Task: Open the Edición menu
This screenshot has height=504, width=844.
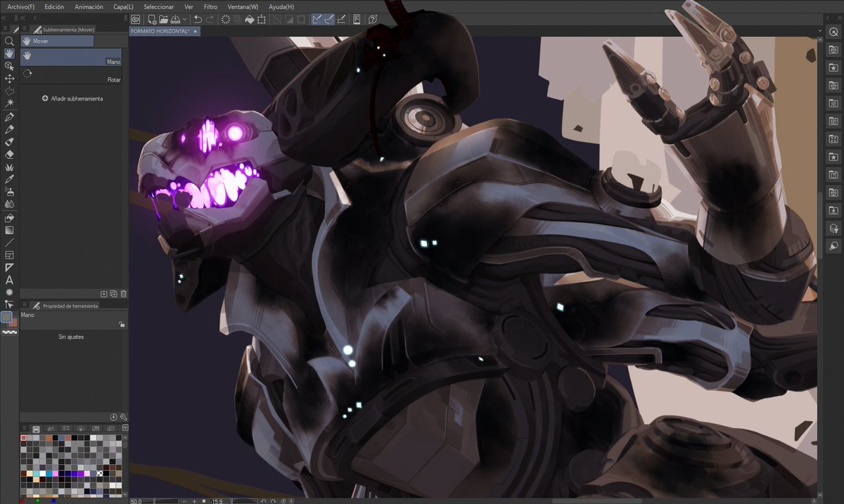Action: pyautogui.click(x=54, y=6)
